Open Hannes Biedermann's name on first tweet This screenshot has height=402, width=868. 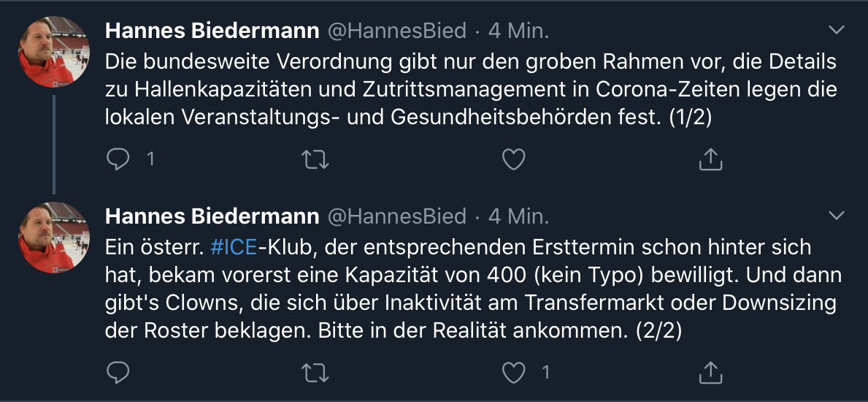[x=212, y=31]
